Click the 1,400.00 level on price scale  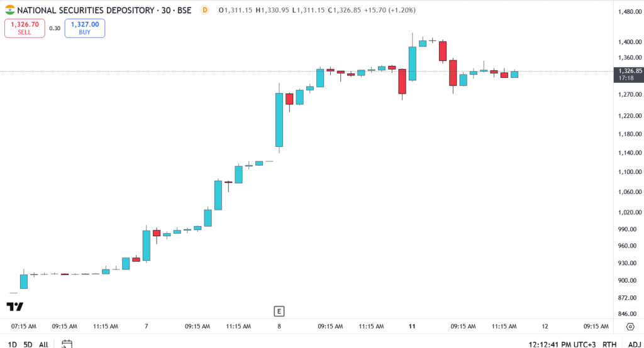[x=630, y=42]
